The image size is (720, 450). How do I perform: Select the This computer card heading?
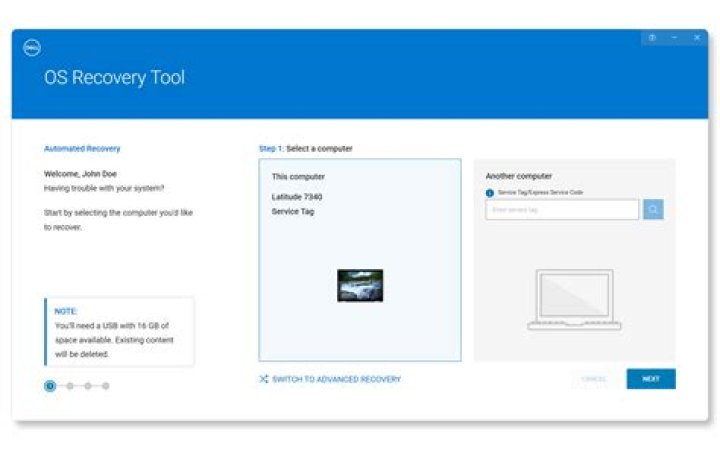(x=298, y=176)
